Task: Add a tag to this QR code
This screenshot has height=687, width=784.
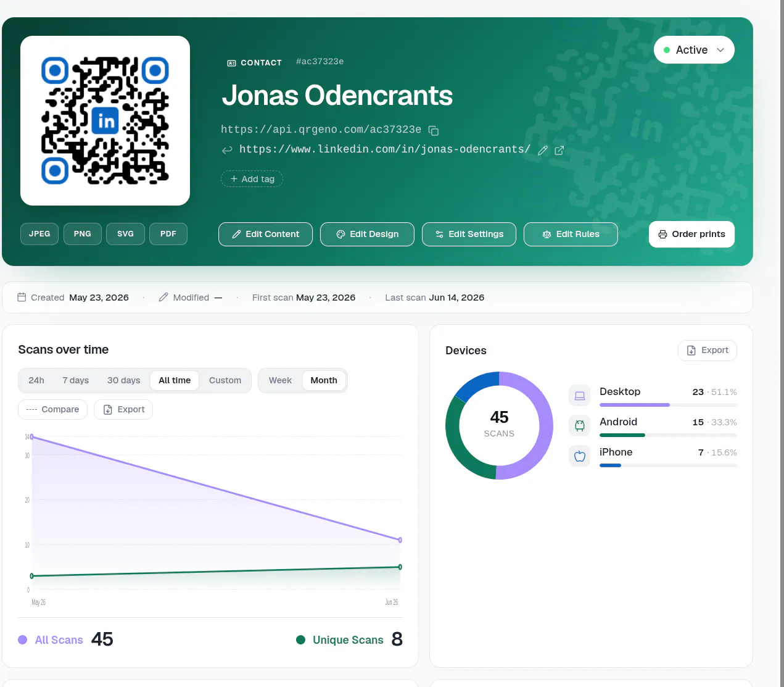Action: coord(252,179)
